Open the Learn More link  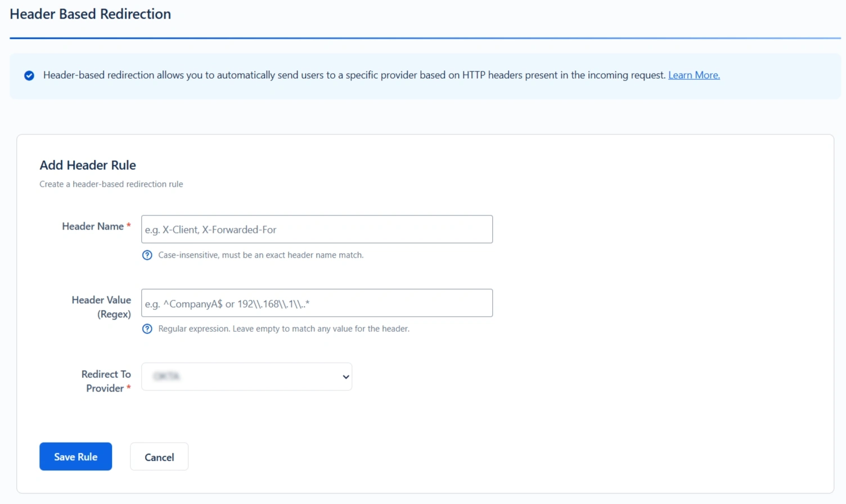tap(694, 75)
